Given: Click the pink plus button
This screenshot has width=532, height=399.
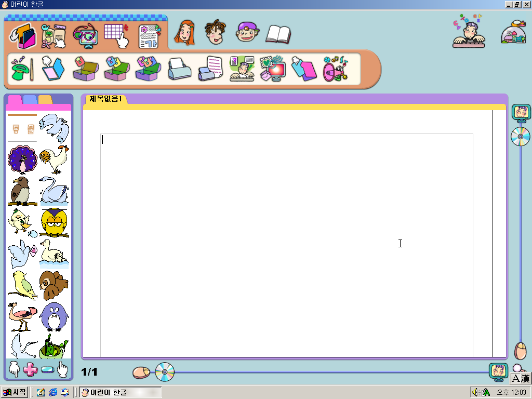Looking at the screenshot, I should tap(31, 369).
